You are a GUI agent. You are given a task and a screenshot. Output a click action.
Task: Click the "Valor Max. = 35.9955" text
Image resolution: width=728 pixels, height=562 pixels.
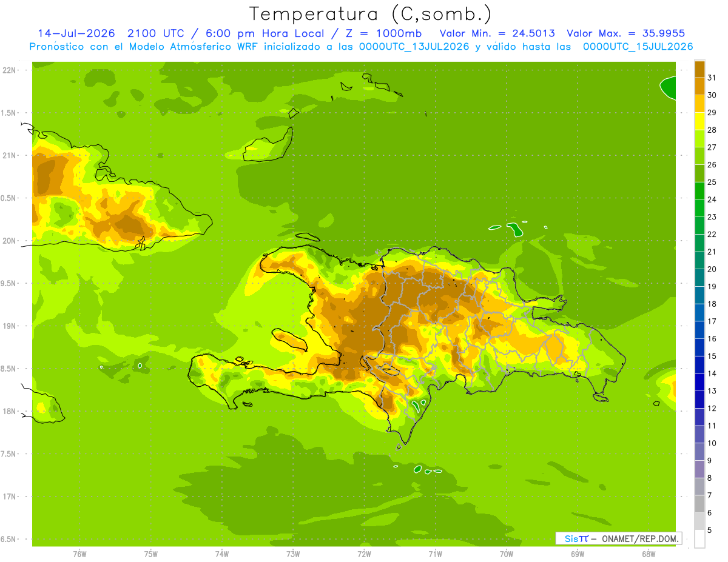(626, 33)
